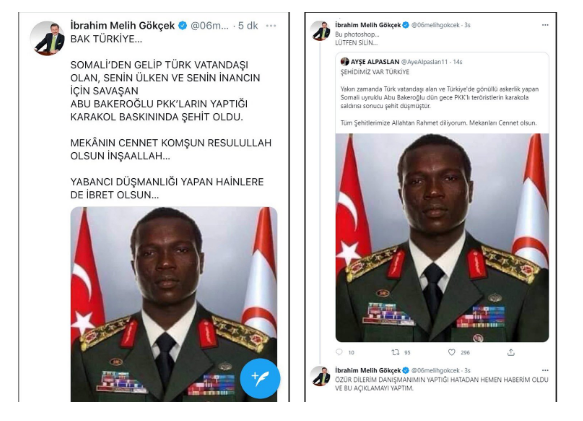The width and height of the screenshot is (583, 421).
Task: Open the profile avatar on the apology reply
Action: [321, 376]
